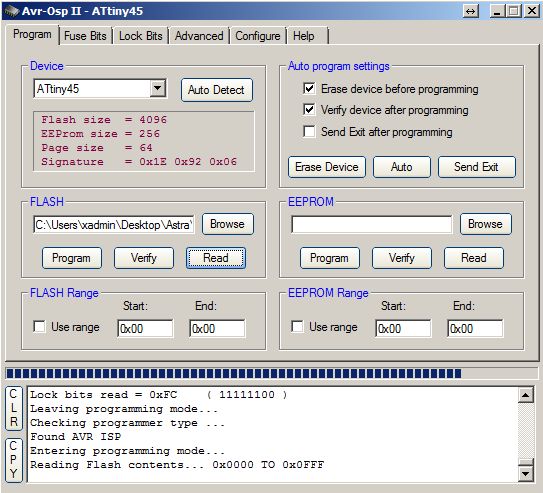This screenshot has height=493, width=543.
Task: Click the FLASH Range Start field
Action: 145,328
